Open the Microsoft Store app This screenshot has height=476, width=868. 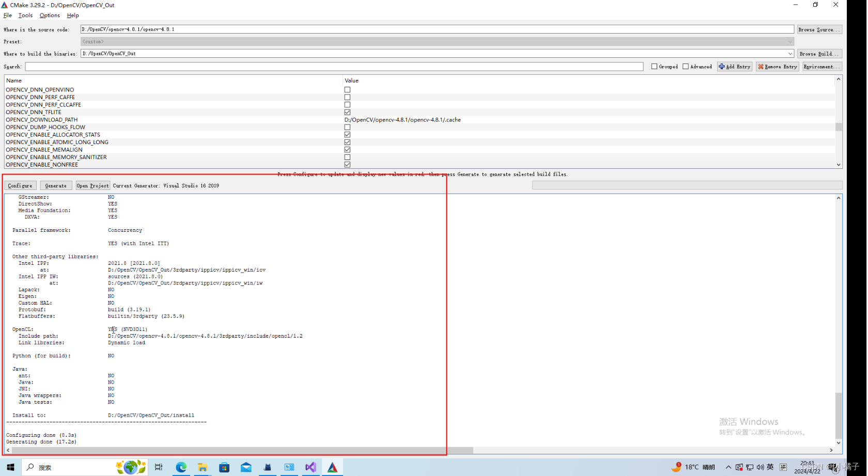tap(224, 467)
